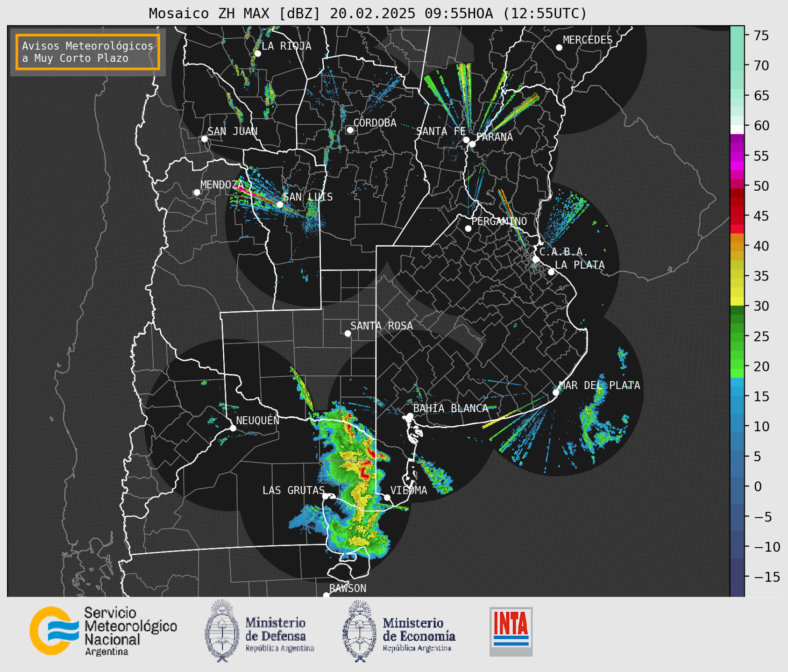788x672 pixels.
Task: Click the Ministerio de Economía emblem
Action: pyautogui.click(x=360, y=630)
